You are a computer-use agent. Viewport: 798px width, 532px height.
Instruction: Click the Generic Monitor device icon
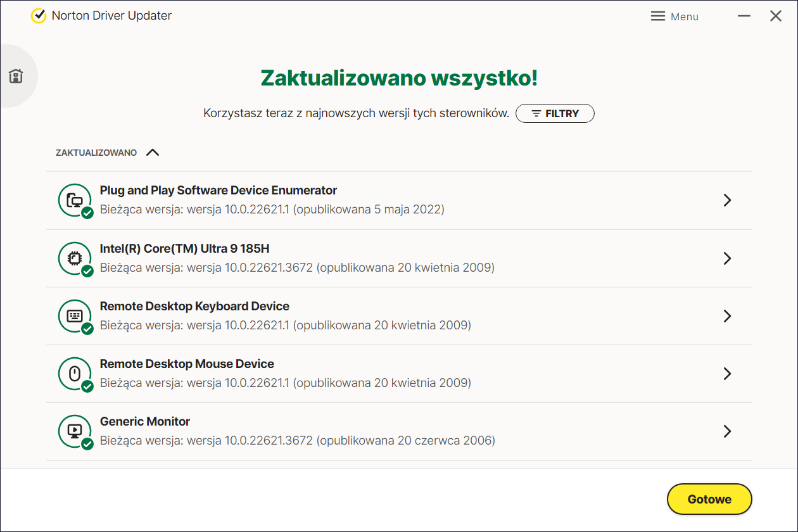click(75, 431)
